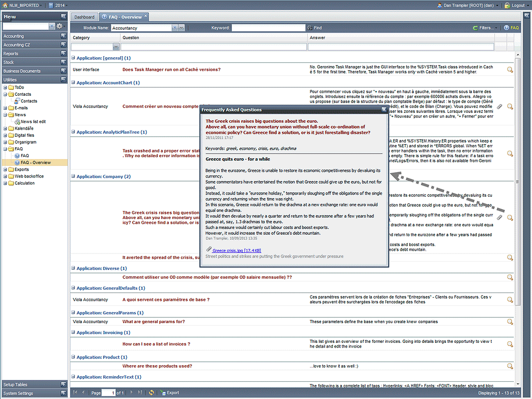Open the 2014 year dropdown
532x399 pixels.
tap(58, 5)
